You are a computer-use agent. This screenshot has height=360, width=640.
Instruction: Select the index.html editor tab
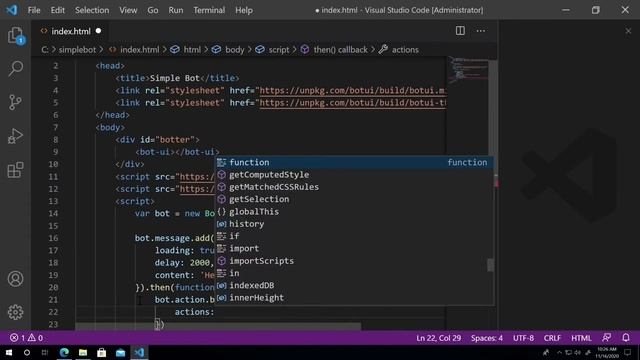(70, 31)
